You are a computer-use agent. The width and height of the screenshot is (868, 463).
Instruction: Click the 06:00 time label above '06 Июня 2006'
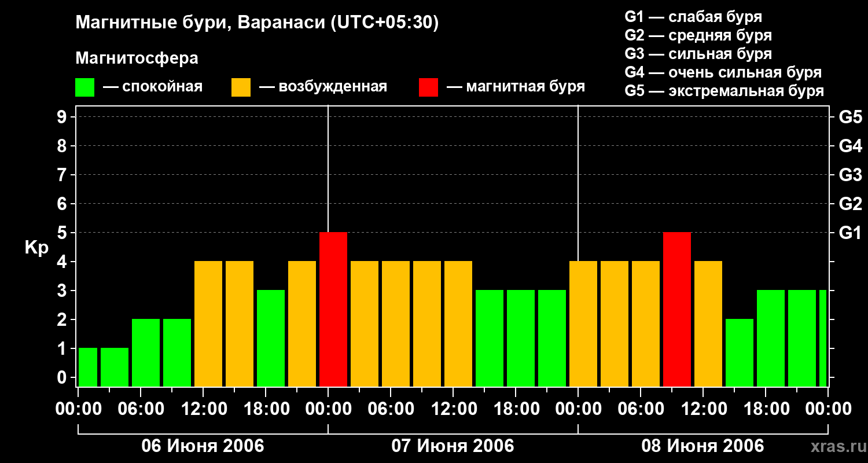(x=141, y=409)
